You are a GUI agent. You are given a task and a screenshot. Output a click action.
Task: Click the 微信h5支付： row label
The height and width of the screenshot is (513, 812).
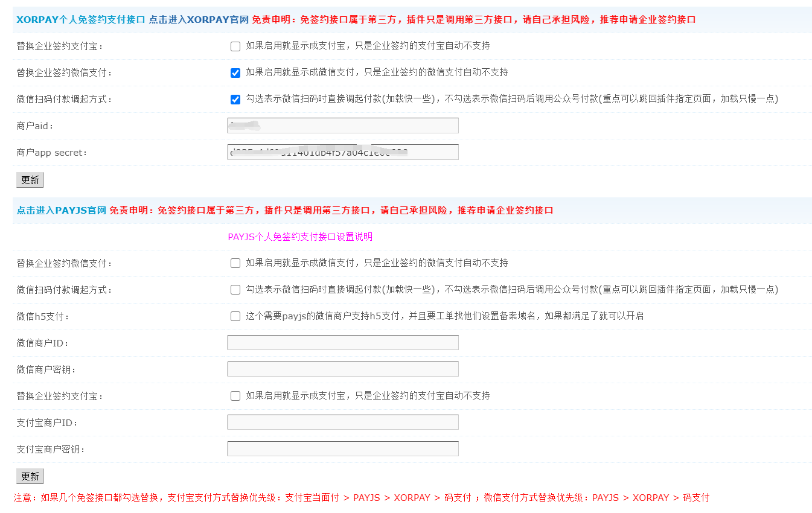43,316
